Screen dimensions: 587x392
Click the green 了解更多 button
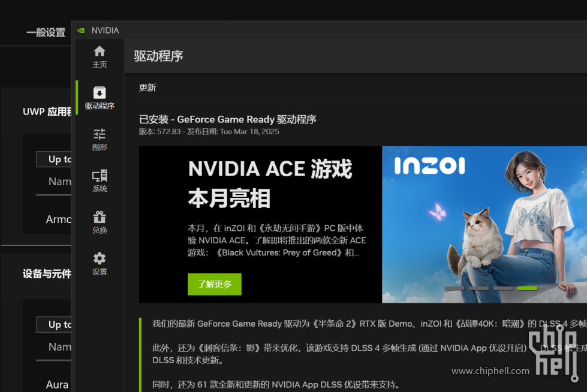(x=215, y=284)
